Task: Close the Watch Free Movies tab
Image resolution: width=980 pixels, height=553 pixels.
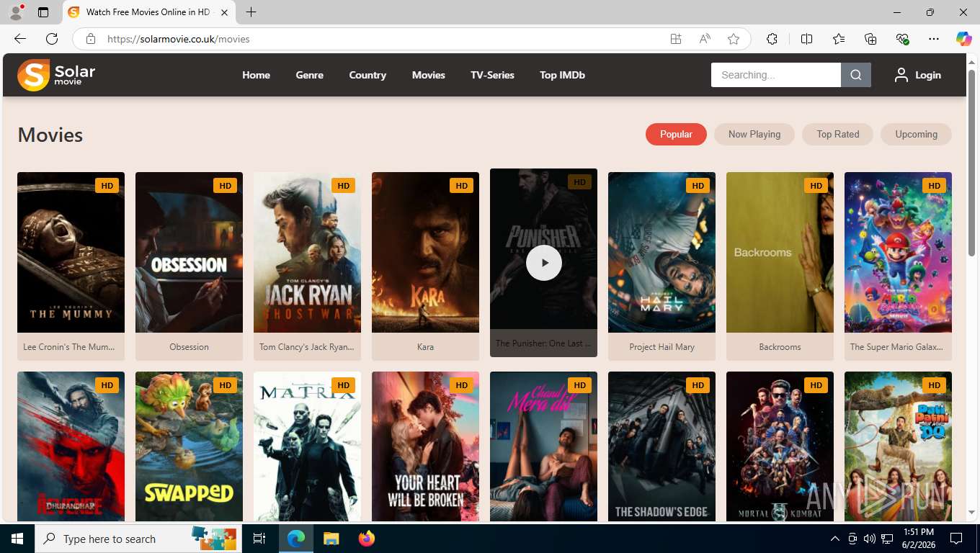Action: pos(225,12)
